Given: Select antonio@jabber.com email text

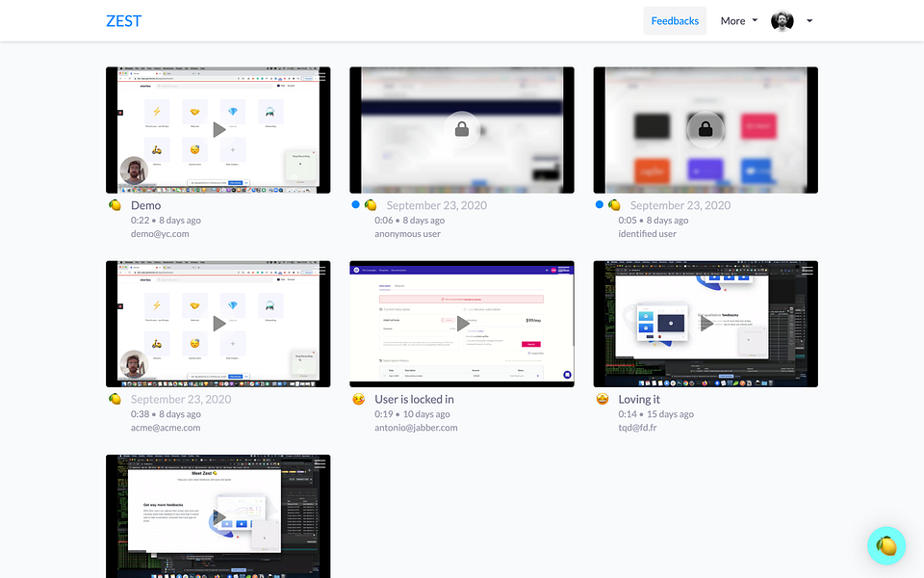Looking at the screenshot, I should (x=416, y=428).
